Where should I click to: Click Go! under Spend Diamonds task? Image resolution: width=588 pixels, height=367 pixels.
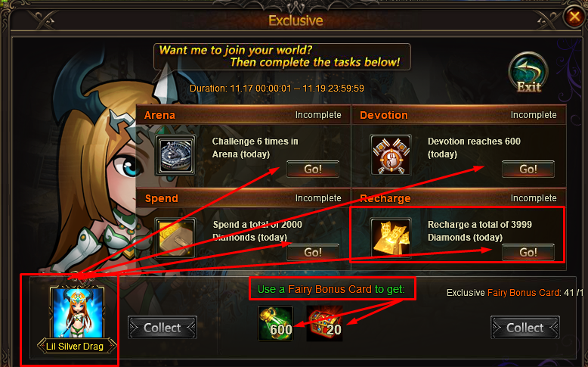click(313, 252)
